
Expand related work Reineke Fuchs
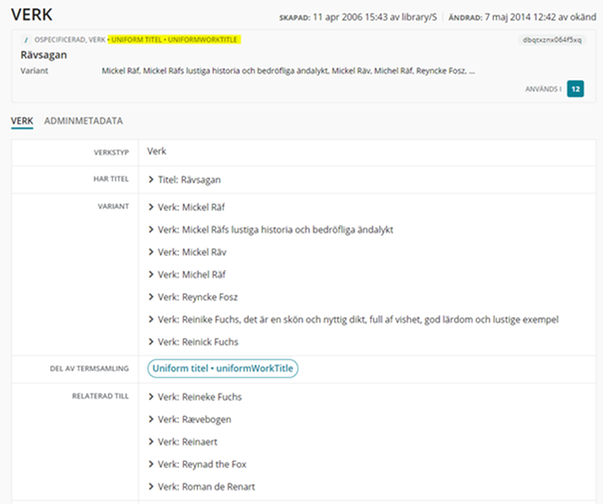click(150, 397)
